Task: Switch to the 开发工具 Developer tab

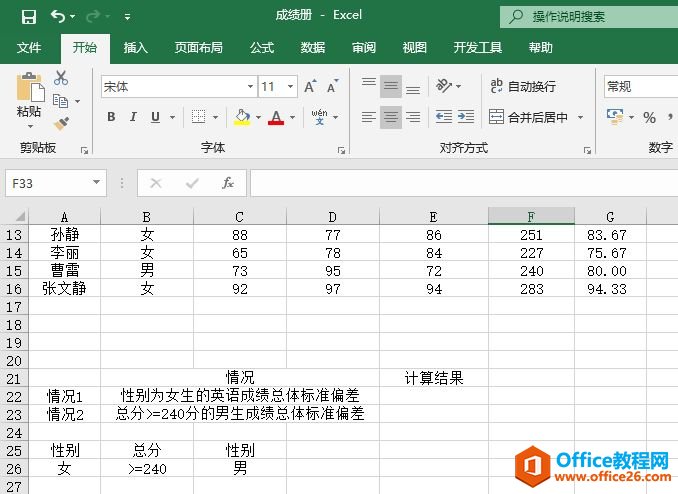Action: [477, 48]
